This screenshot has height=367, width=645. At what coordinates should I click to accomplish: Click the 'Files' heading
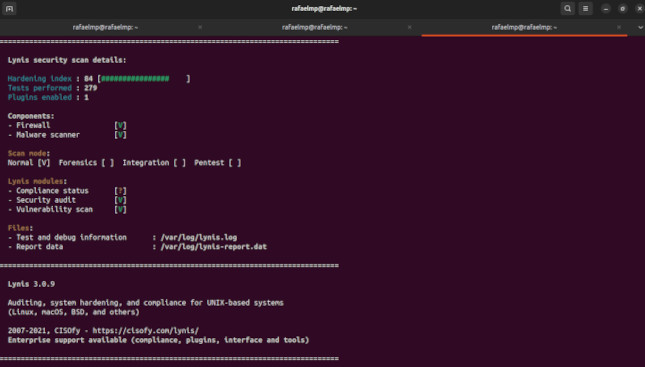click(19, 228)
